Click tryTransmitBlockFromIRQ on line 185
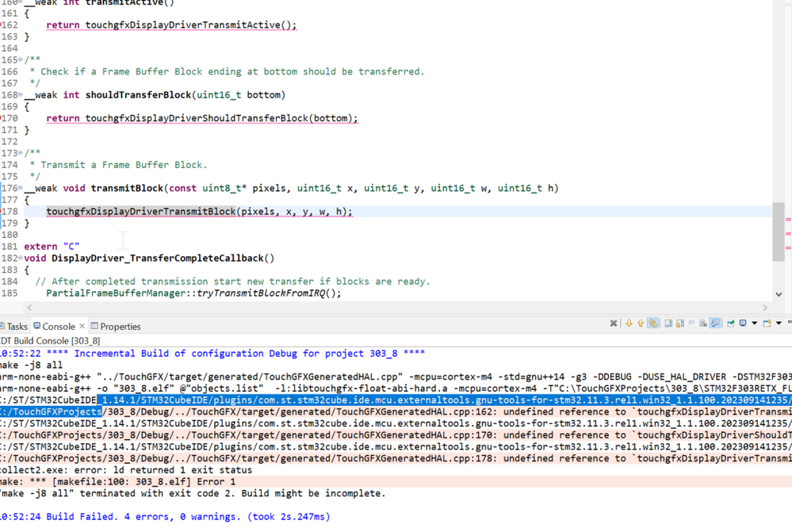This screenshot has width=792, height=532. [x=261, y=293]
